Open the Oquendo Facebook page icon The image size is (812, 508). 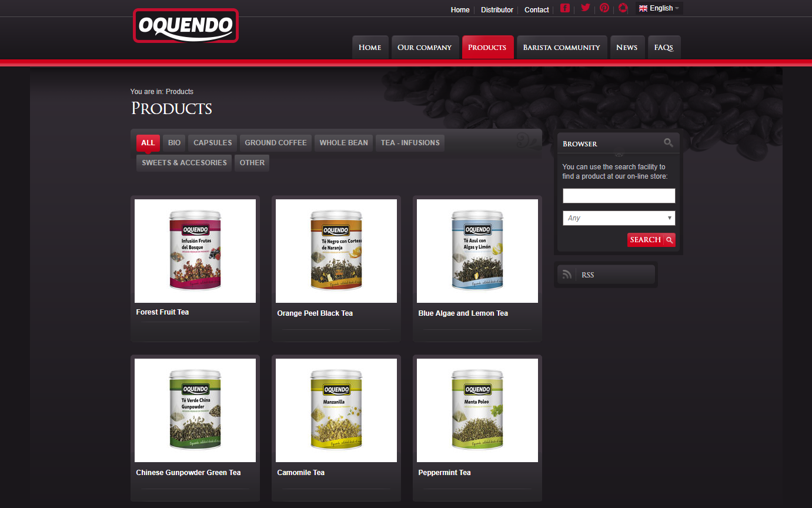point(565,8)
